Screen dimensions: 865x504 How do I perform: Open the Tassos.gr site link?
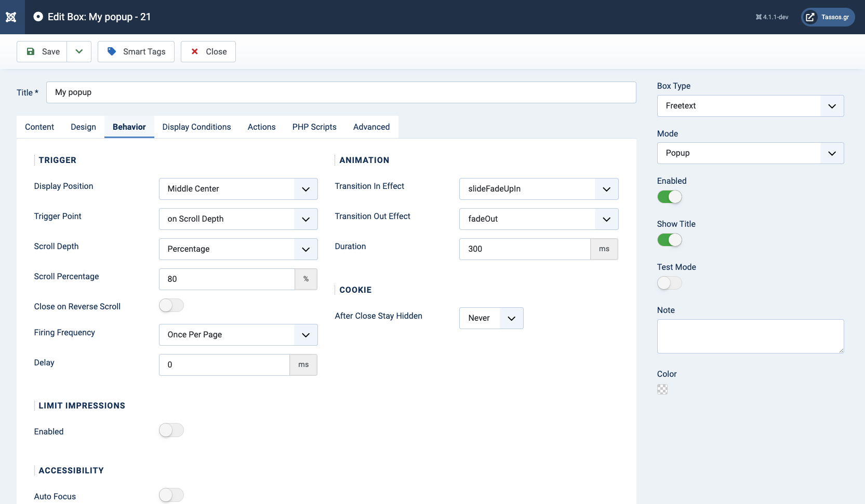[x=828, y=17]
